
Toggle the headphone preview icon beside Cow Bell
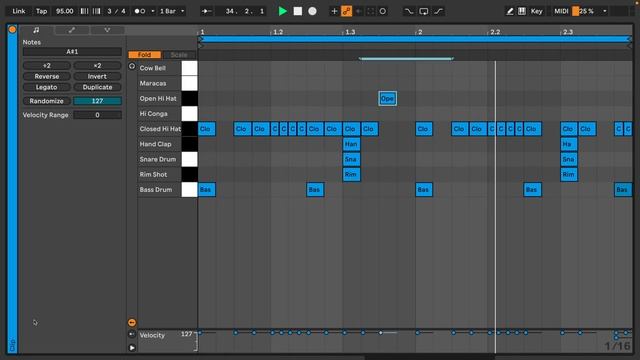(132, 66)
